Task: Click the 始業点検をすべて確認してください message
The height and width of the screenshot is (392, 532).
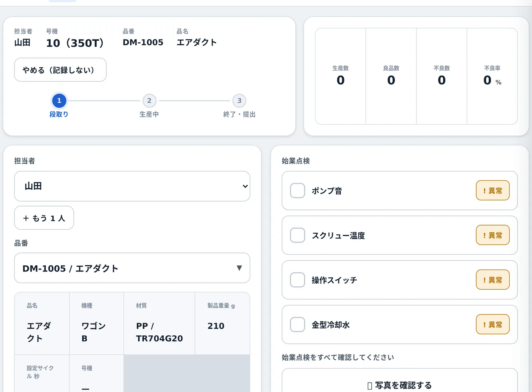Action: click(x=338, y=357)
